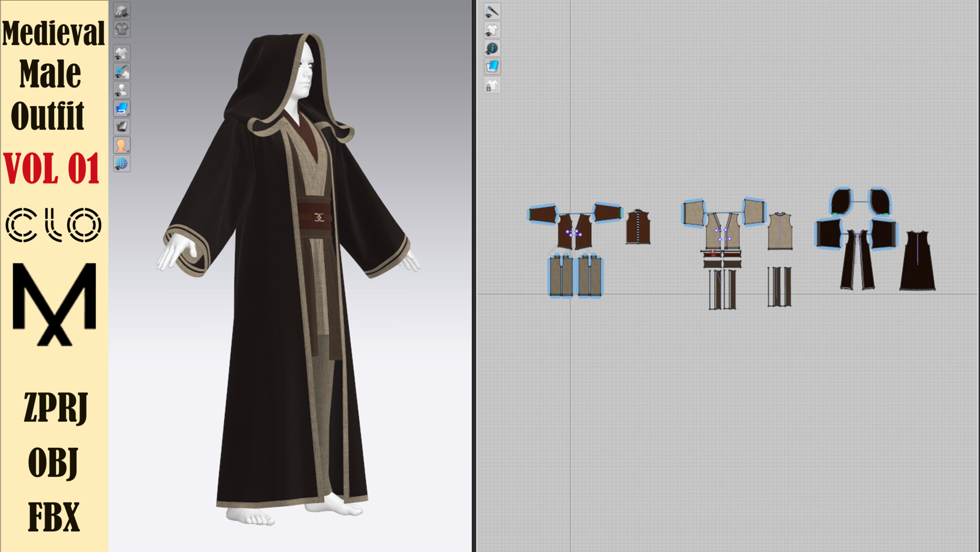Select left tan trouser pattern pair
This screenshot has height=552, width=980.
pos(561,276)
